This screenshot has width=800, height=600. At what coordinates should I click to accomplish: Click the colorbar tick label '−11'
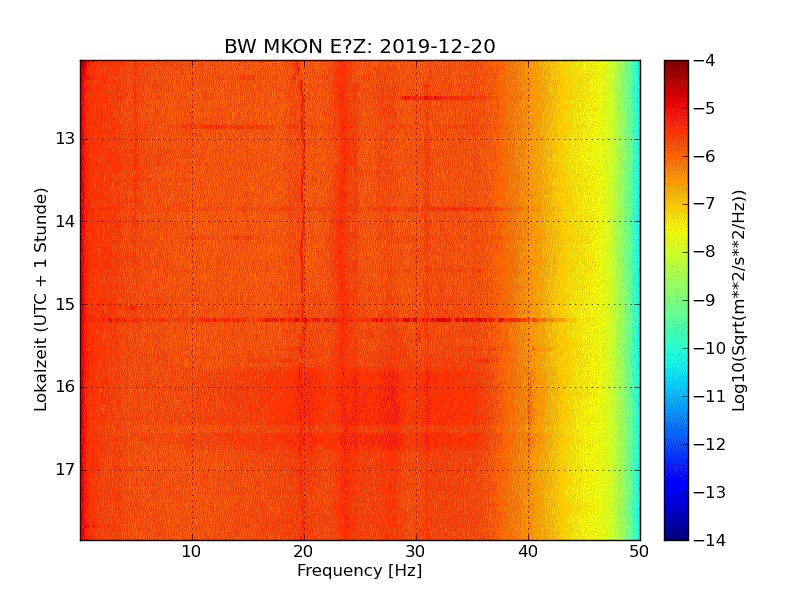click(709, 396)
